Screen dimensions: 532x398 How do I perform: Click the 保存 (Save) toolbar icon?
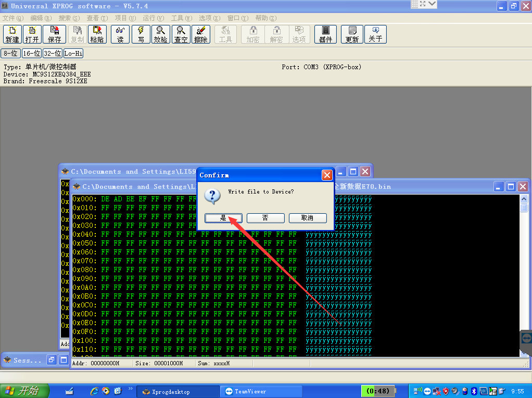[x=54, y=34]
